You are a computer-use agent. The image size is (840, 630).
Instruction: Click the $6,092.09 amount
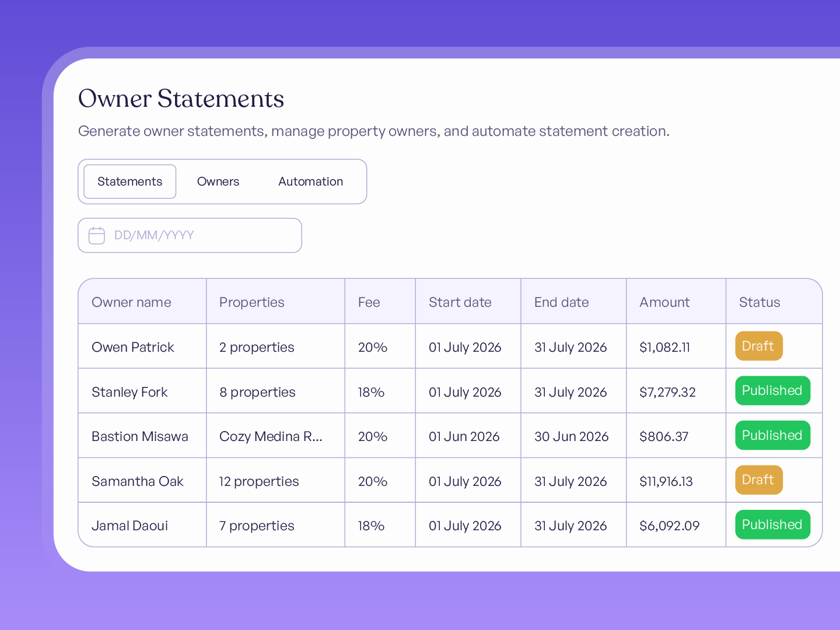coord(670,526)
